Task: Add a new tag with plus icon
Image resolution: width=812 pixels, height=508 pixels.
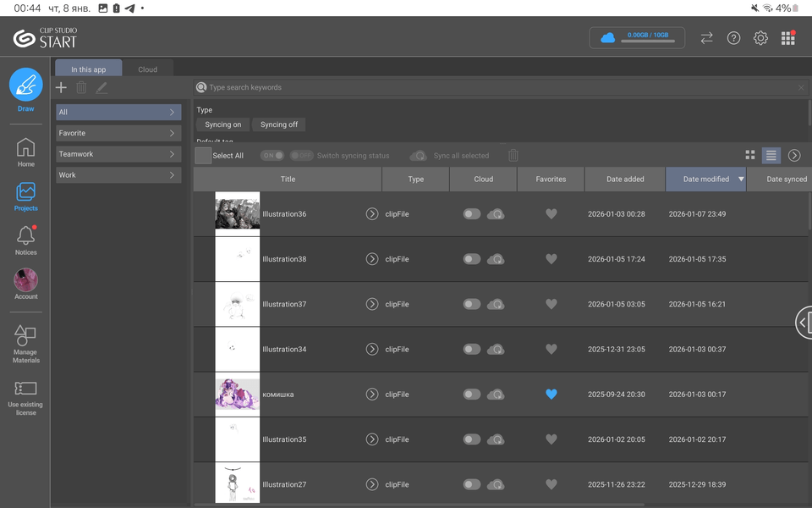Action: [x=61, y=87]
